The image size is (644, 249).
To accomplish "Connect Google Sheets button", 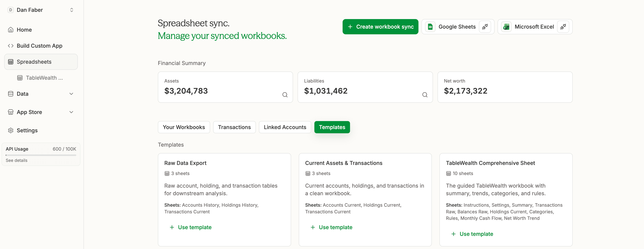I will 458,27.
